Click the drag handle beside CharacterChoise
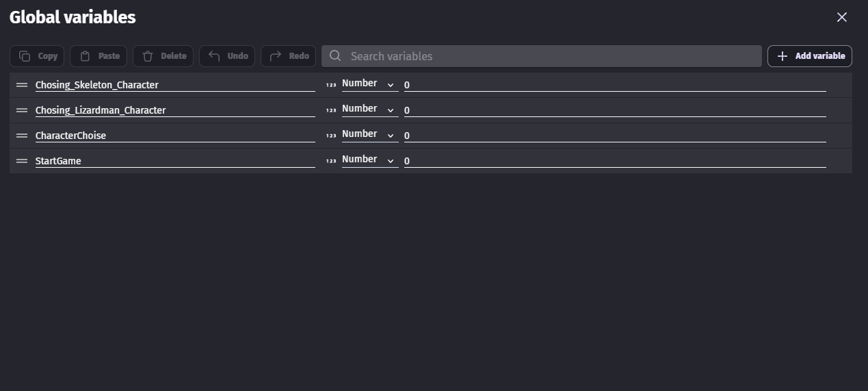Image resolution: width=868 pixels, height=391 pixels. point(22,136)
